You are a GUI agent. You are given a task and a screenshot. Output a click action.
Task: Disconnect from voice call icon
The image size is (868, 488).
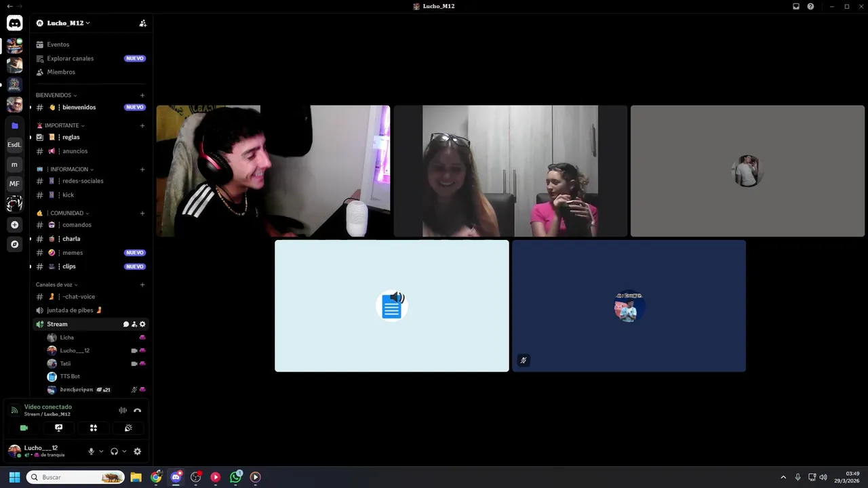[138, 410]
